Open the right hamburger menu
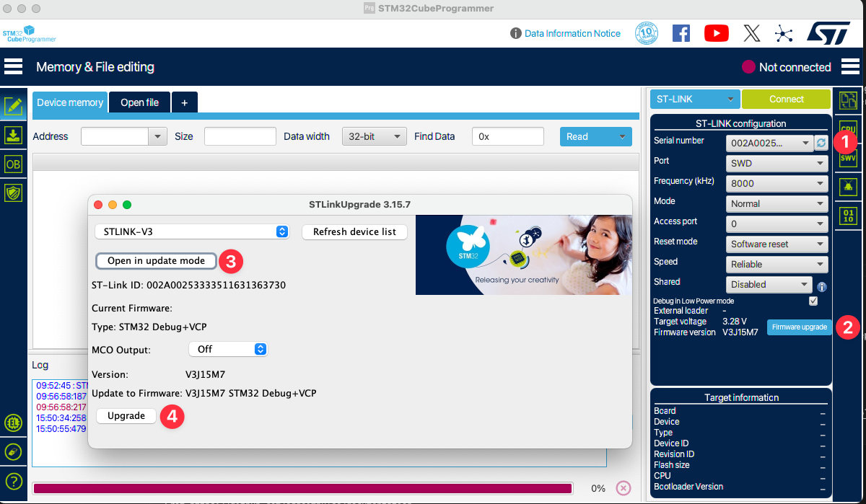Screen dimensions: 866x504 pyautogui.click(x=850, y=66)
